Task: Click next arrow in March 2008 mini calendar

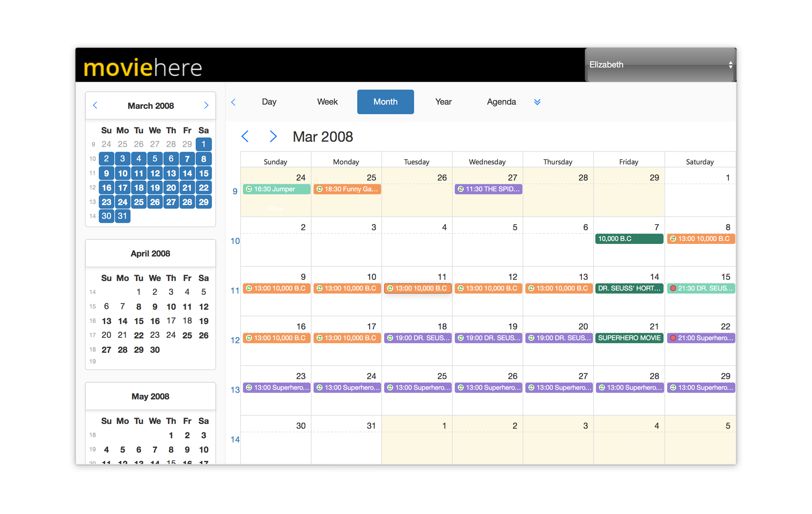Action: (x=206, y=106)
